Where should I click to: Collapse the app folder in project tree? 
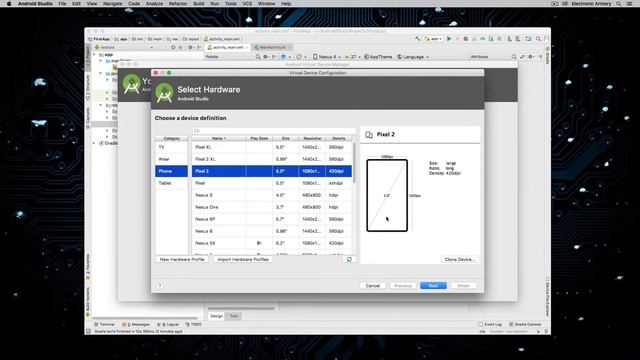pyautogui.click(x=95, y=54)
